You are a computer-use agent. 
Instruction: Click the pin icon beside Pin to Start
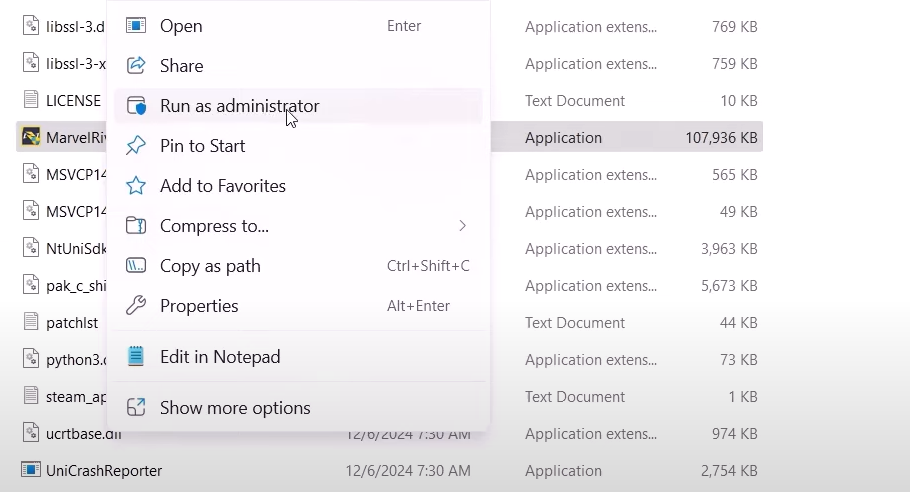click(136, 146)
